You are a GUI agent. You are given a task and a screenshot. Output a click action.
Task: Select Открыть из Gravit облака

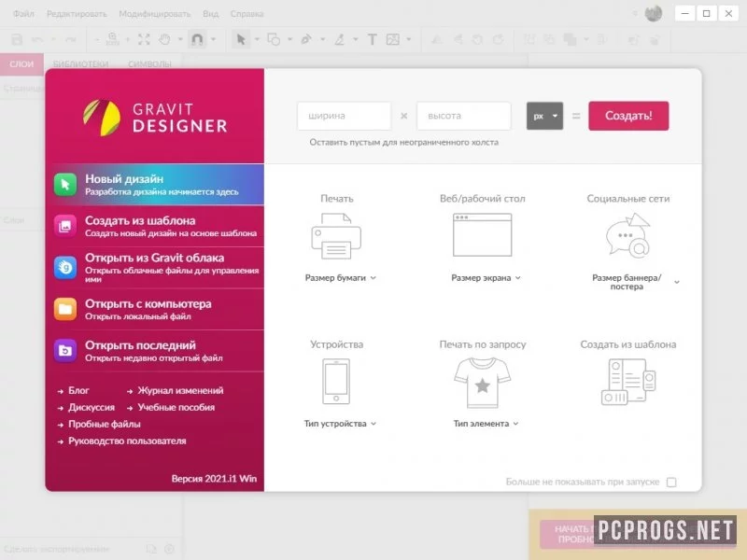click(x=155, y=268)
